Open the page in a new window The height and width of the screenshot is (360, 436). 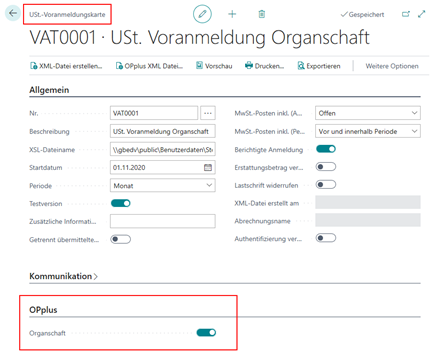406,14
